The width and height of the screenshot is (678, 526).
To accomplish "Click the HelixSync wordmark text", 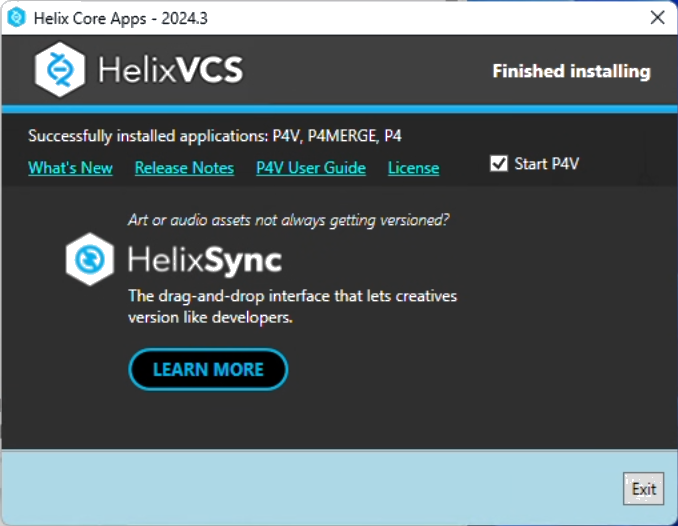I will [x=205, y=261].
